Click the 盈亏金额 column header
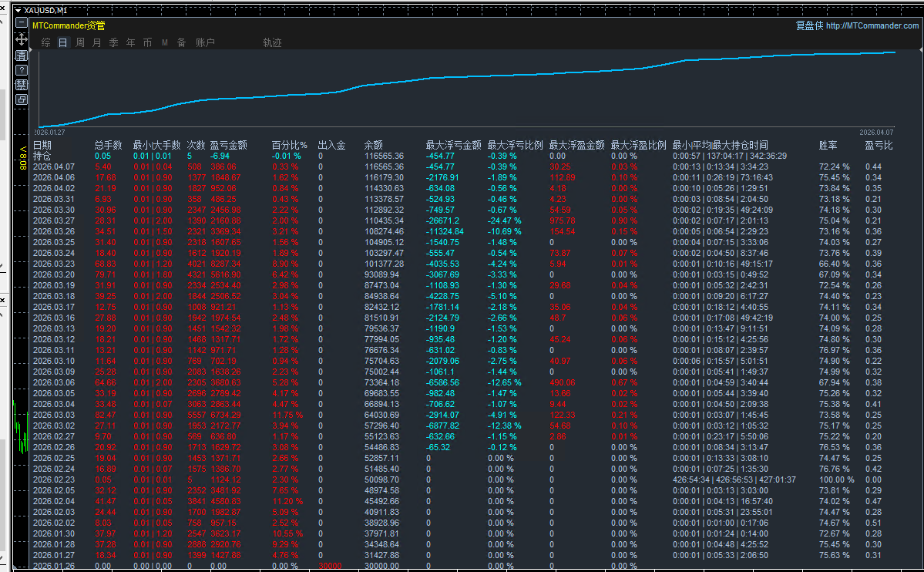924x572 pixels. click(228, 145)
